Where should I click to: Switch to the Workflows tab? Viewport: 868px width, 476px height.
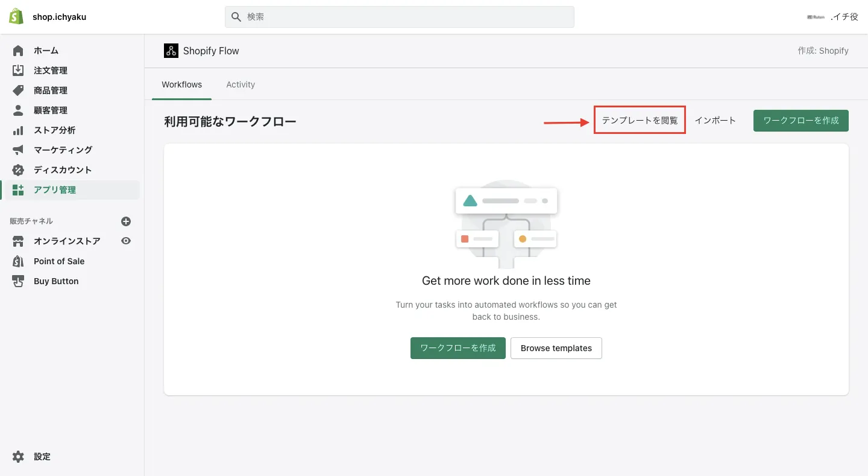[x=182, y=84]
